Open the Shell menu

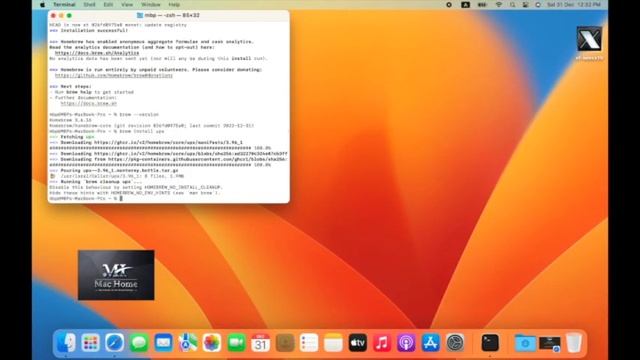click(x=89, y=4)
